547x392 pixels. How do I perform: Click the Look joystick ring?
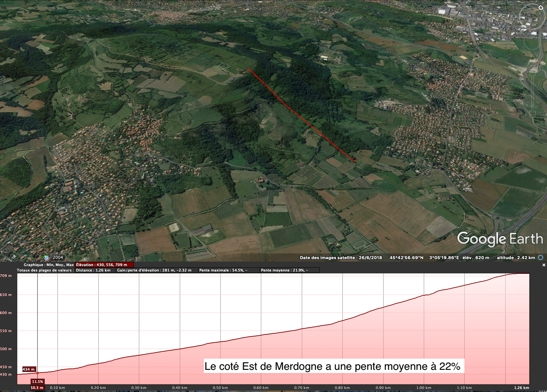coord(532,16)
